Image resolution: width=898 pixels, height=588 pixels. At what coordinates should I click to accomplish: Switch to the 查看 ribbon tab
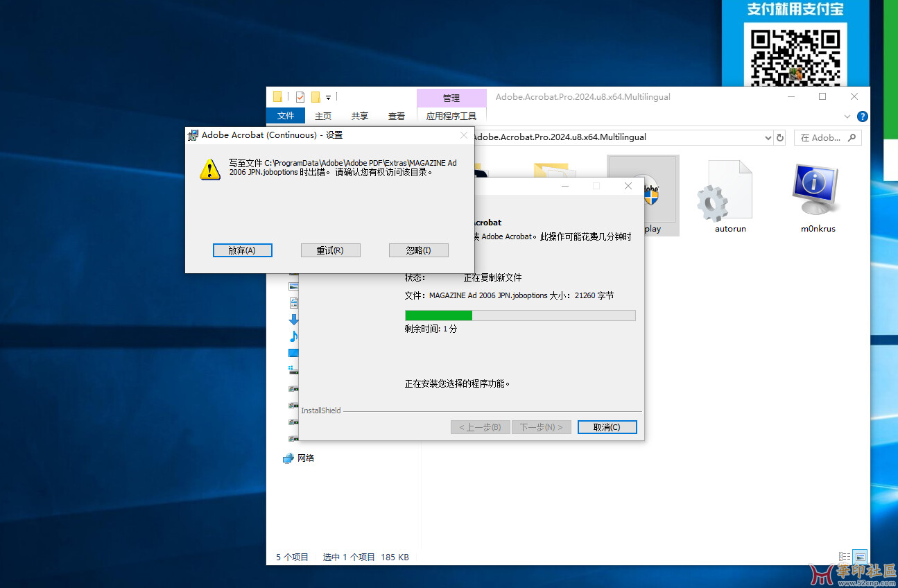[x=397, y=116]
